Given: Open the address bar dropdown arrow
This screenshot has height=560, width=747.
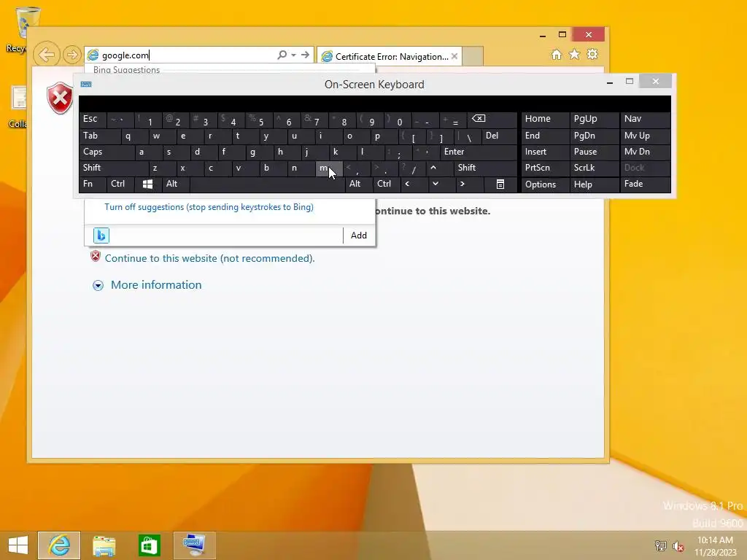Looking at the screenshot, I should (293, 55).
